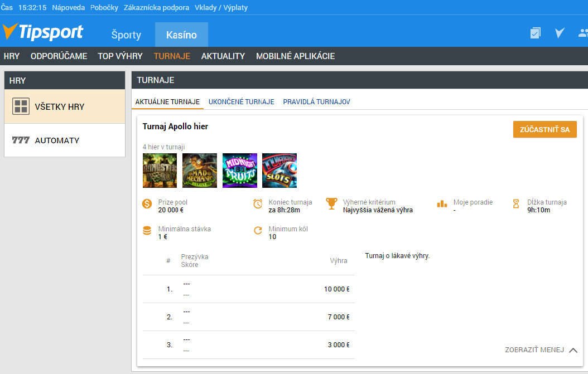Click the Najvyššia vážená výhra criterion text
The height and width of the screenshot is (374, 588).
coord(378,210)
